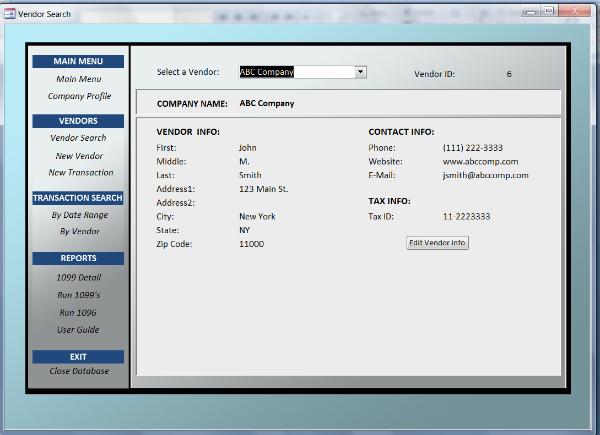Click the ABC Company vendor combo box field
600x435 pixels.
point(297,72)
